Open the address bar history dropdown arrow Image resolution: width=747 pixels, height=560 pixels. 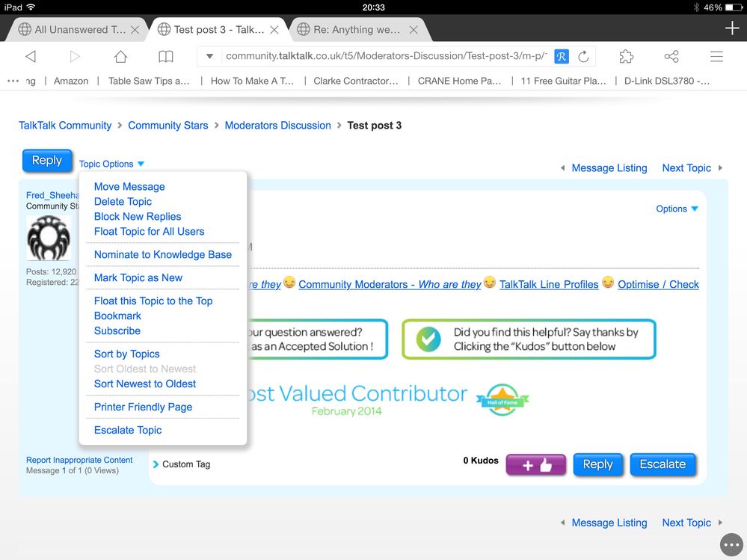coord(209,56)
